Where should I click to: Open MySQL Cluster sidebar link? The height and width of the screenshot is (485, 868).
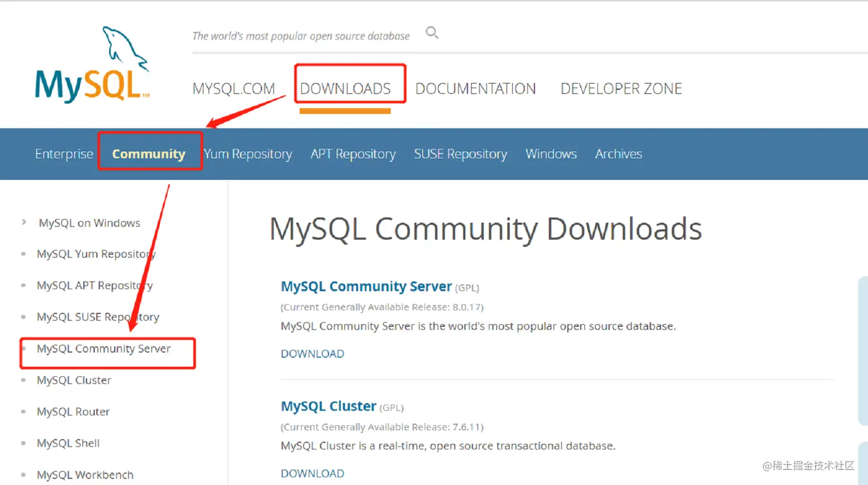point(74,380)
